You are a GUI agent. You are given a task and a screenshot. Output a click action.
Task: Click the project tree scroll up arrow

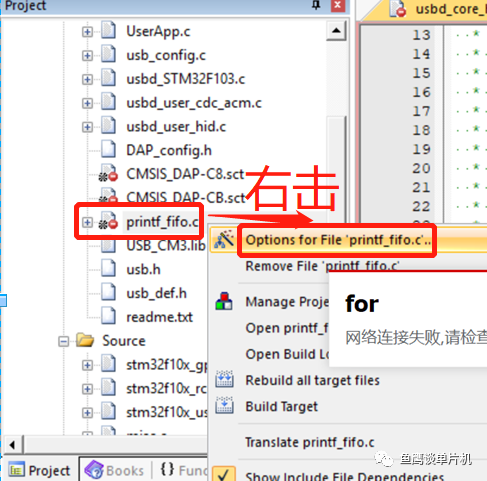(x=336, y=31)
